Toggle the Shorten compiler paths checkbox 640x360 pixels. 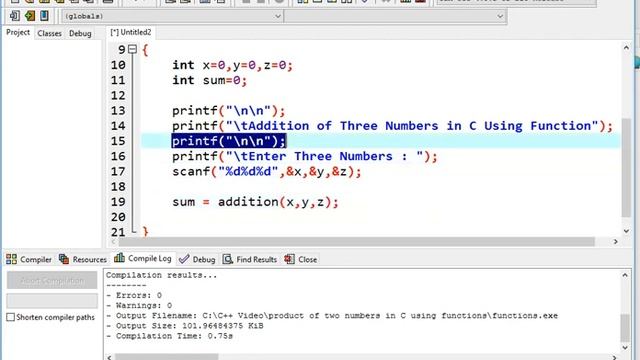pos(11,317)
